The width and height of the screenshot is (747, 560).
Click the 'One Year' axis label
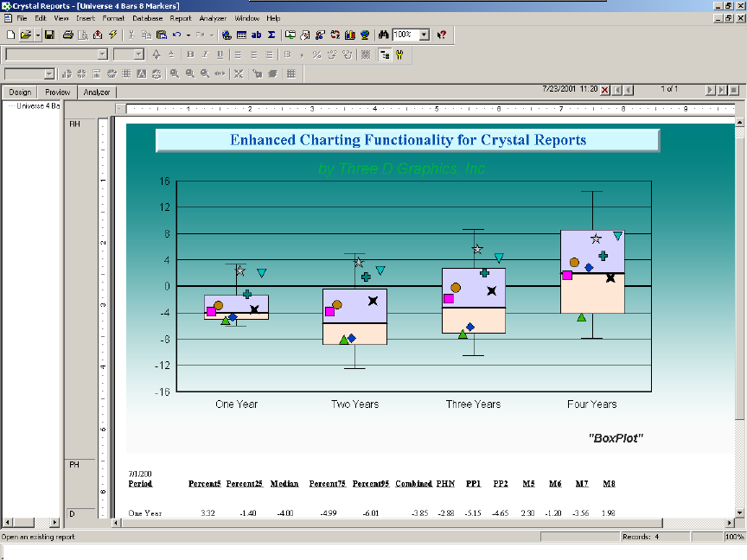click(x=236, y=404)
